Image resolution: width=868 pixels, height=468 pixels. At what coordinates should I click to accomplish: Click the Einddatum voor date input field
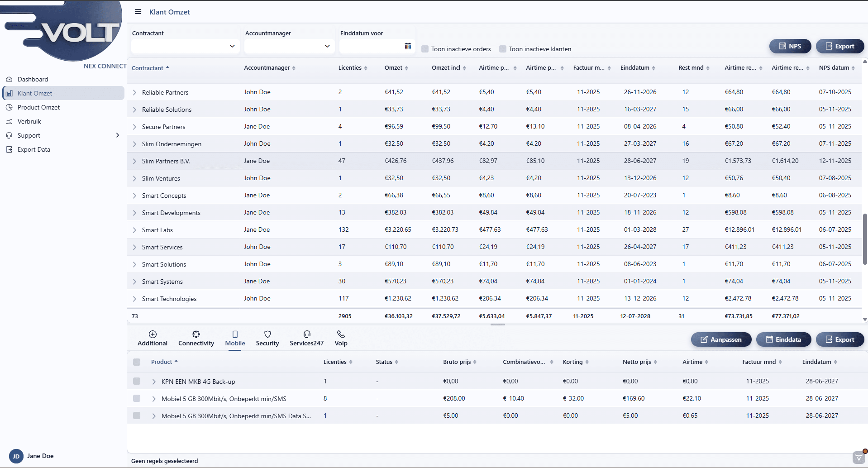371,46
